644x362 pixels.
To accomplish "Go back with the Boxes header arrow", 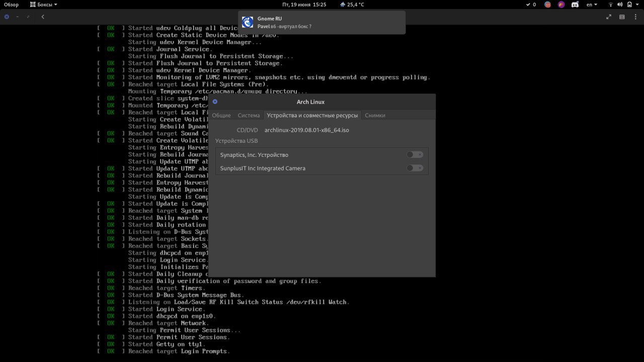I will [43, 17].
